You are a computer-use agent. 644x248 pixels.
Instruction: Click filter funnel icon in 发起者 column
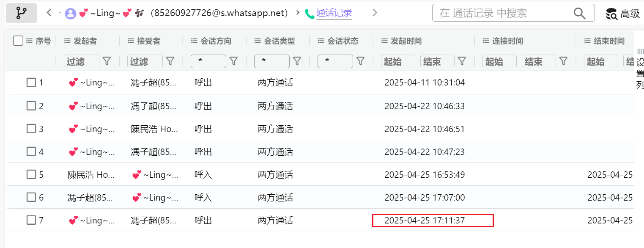click(107, 61)
